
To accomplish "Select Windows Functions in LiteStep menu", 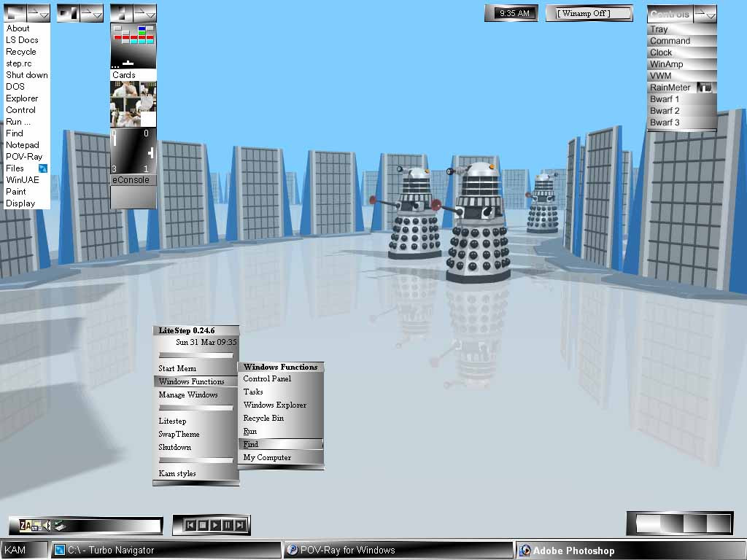I will (x=196, y=381).
